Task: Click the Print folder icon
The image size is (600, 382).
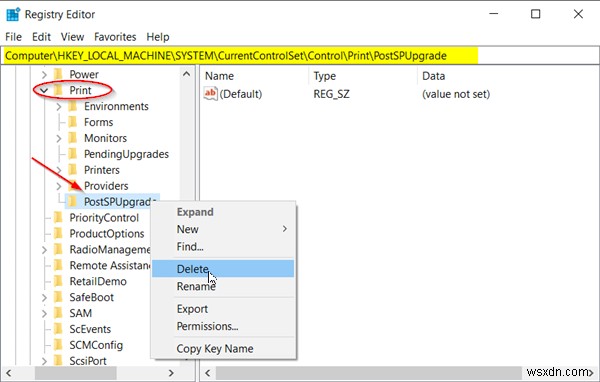Action: click(58, 90)
